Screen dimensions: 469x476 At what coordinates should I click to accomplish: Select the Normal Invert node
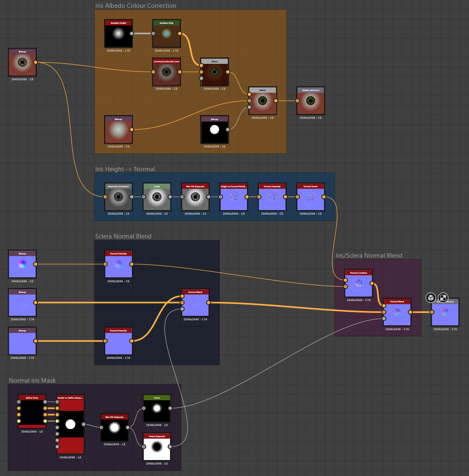pos(310,197)
